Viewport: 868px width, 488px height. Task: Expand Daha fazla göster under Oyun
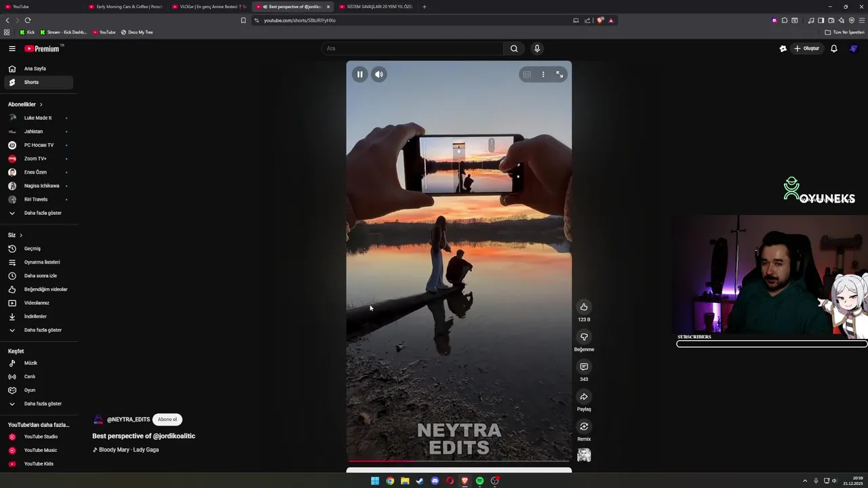(x=39, y=404)
